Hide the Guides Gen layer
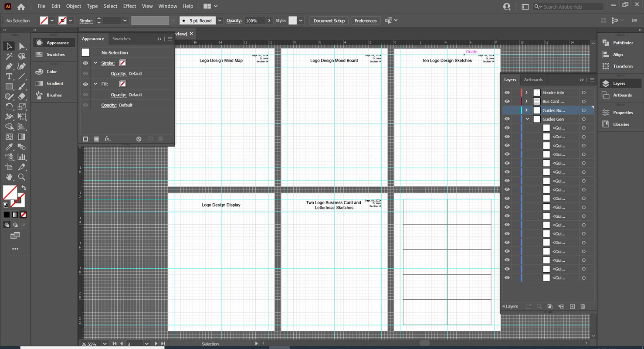This screenshot has width=644, height=349. coord(507,119)
